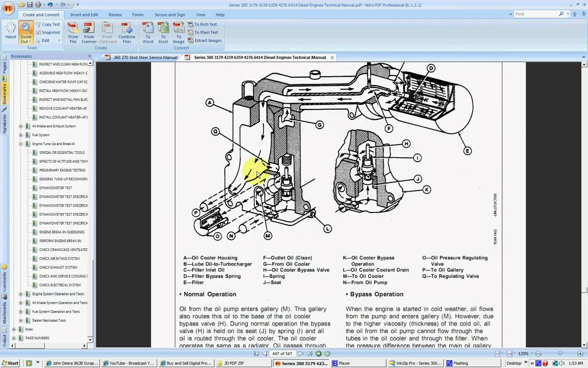Open the customize quick access toolbar arrow
Image resolution: width=588 pixels, height=368 pixels.
(x=78, y=5)
